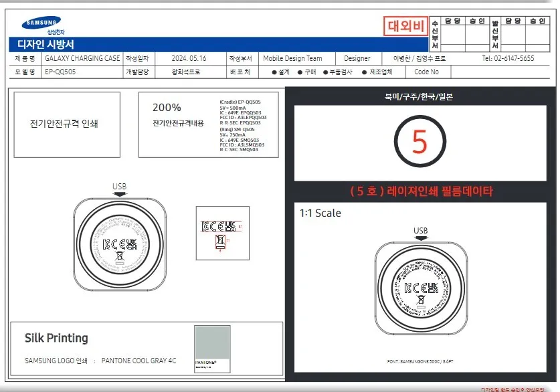Select the 설계 radio bullet

274,72
